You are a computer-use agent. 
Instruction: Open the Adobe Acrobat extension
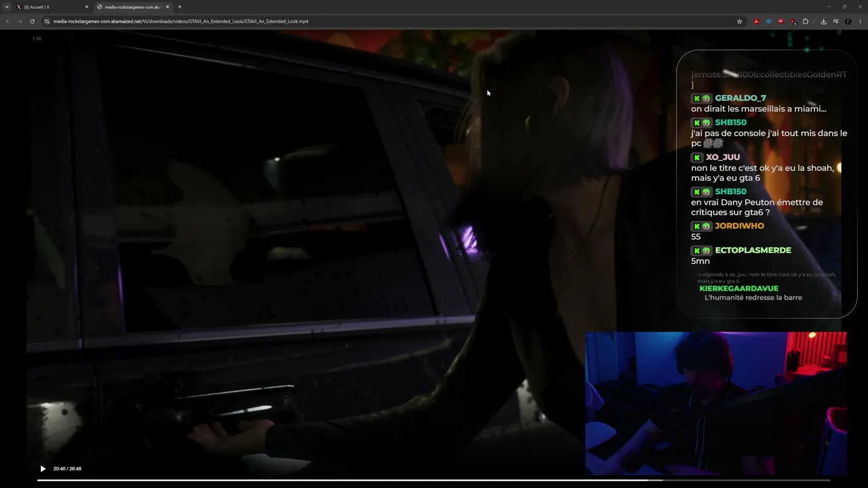(x=756, y=21)
